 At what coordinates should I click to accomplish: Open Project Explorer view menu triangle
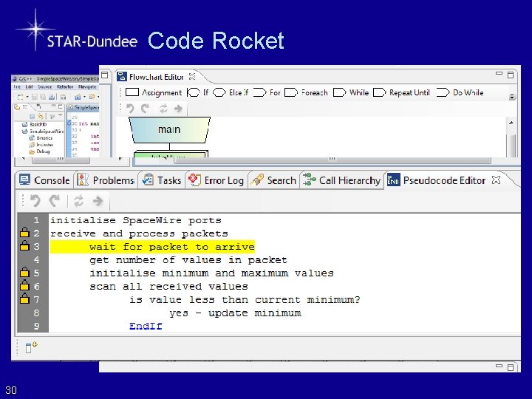[x=61, y=115]
